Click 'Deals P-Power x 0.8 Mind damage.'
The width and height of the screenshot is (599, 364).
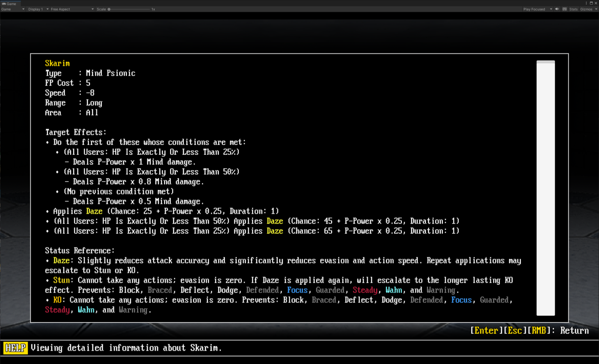tap(138, 182)
